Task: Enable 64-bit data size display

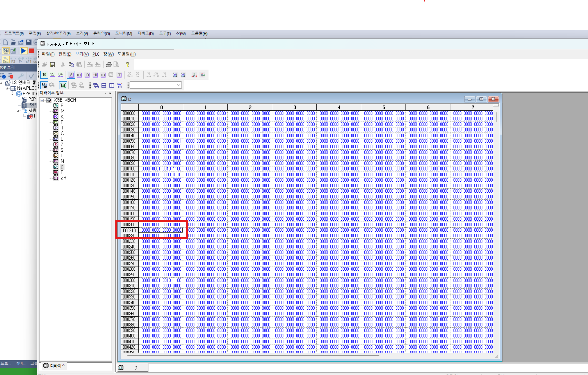Action: click(61, 75)
